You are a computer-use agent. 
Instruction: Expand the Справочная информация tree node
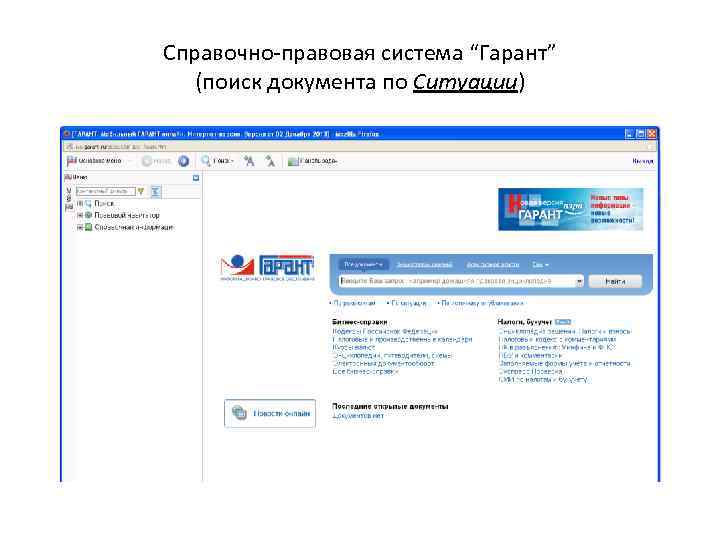pyautogui.click(x=80, y=227)
